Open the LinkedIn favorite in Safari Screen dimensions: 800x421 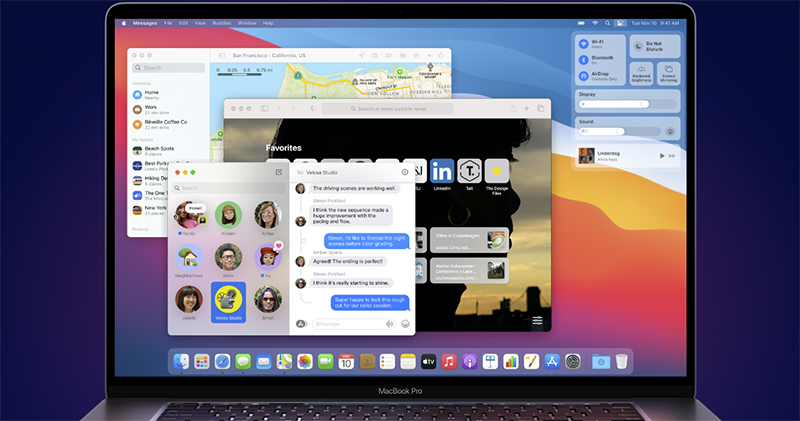pos(441,171)
